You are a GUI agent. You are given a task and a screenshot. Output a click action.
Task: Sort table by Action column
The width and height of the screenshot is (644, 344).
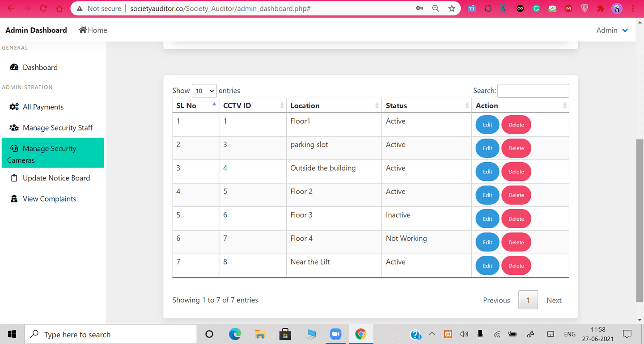(521, 105)
